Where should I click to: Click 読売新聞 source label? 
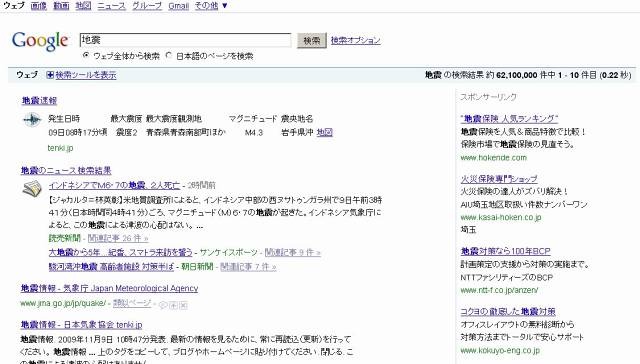[x=64, y=238]
